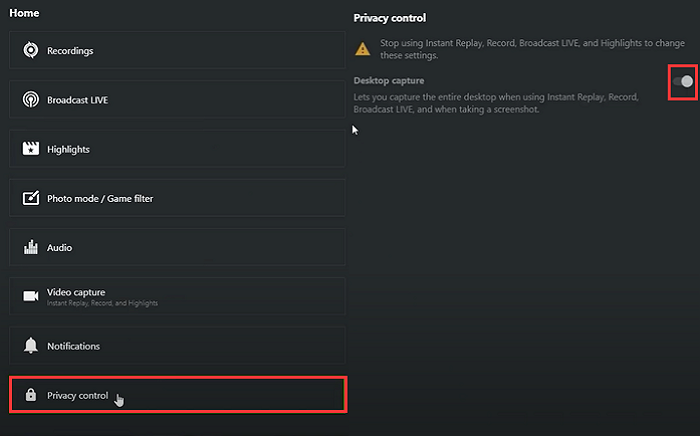This screenshot has height=436, width=700.
Task: Click the Broadcast LIVE antenna icon
Action: (x=30, y=100)
